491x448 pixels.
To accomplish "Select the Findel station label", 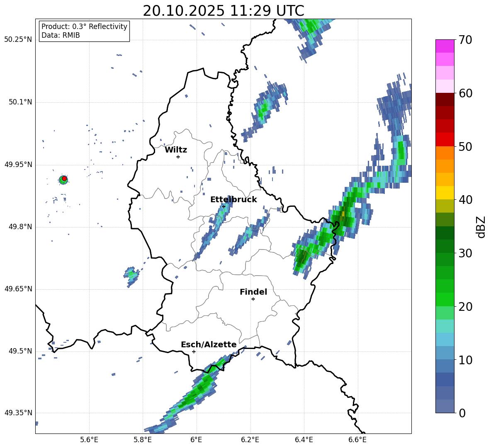I will click(x=253, y=292).
